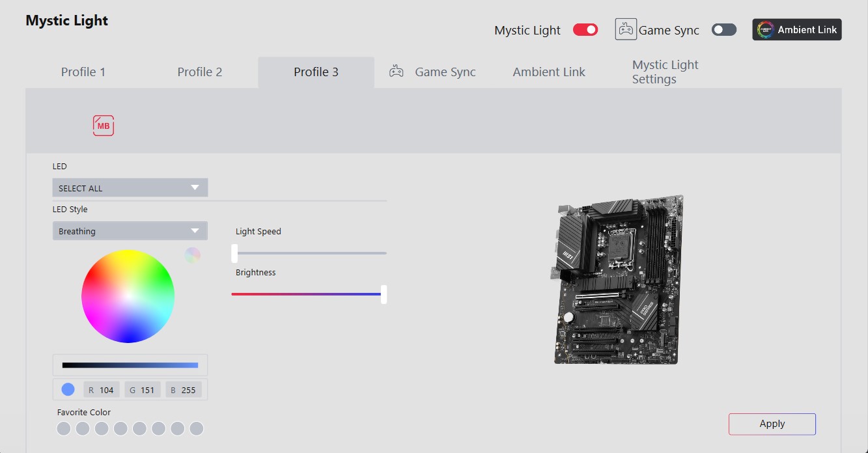This screenshot has height=453, width=868.
Task: Enable the Game Sync toggle switch
Action: click(x=723, y=30)
